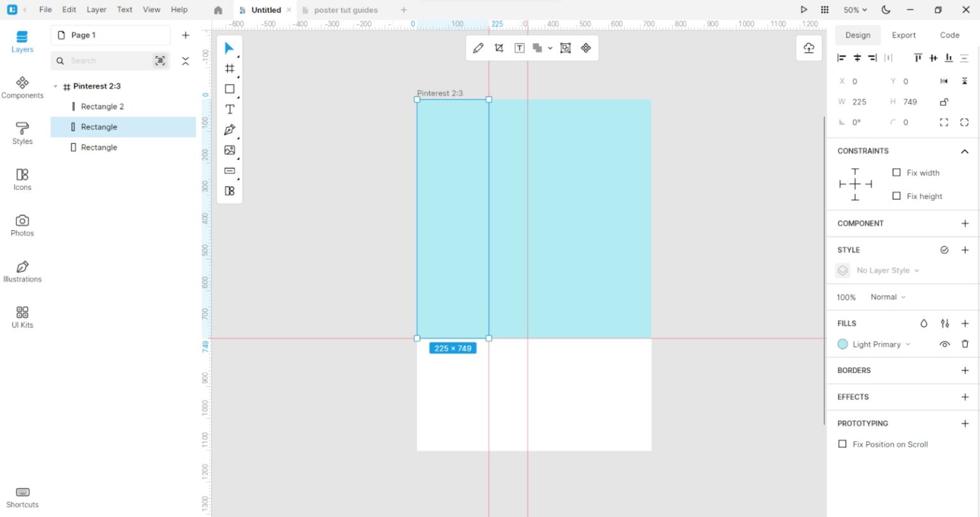
Task: Toggle independent corner radius icon
Action: (x=944, y=122)
